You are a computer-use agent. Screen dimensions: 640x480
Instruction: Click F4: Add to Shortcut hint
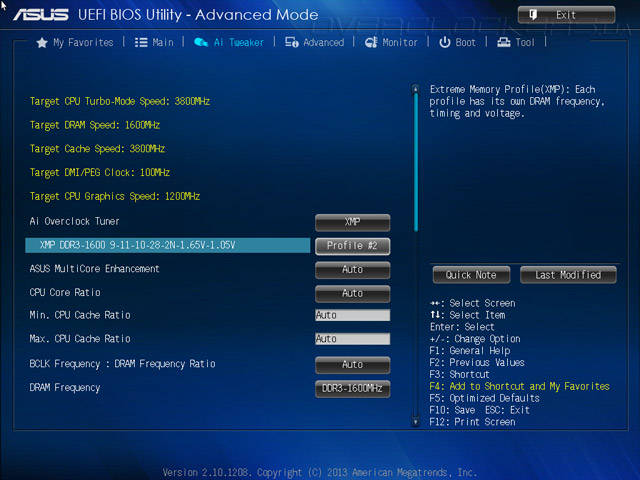[x=519, y=387]
